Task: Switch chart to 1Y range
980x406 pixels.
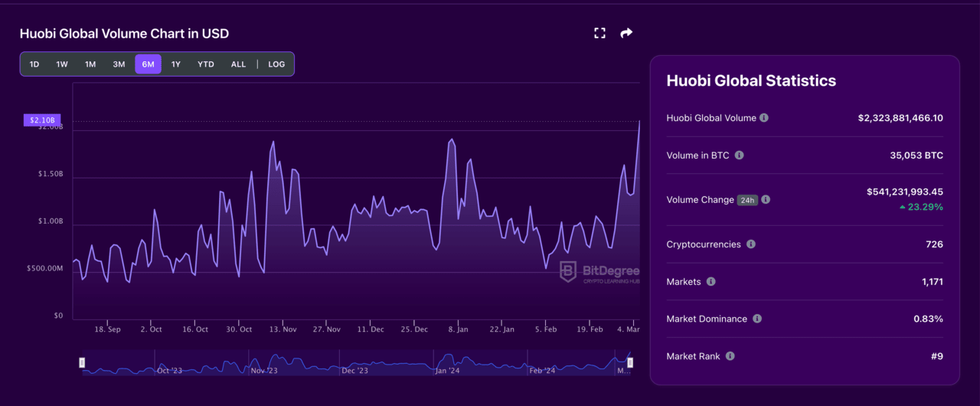Action: (x=176, y=64)
